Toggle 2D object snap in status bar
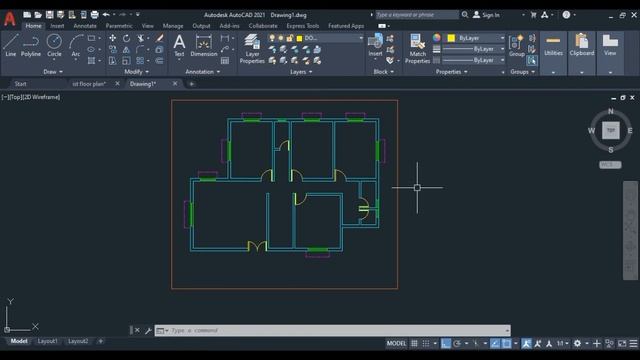The width and height of the screenshot is (640, 360). click(x=507, y=344)
